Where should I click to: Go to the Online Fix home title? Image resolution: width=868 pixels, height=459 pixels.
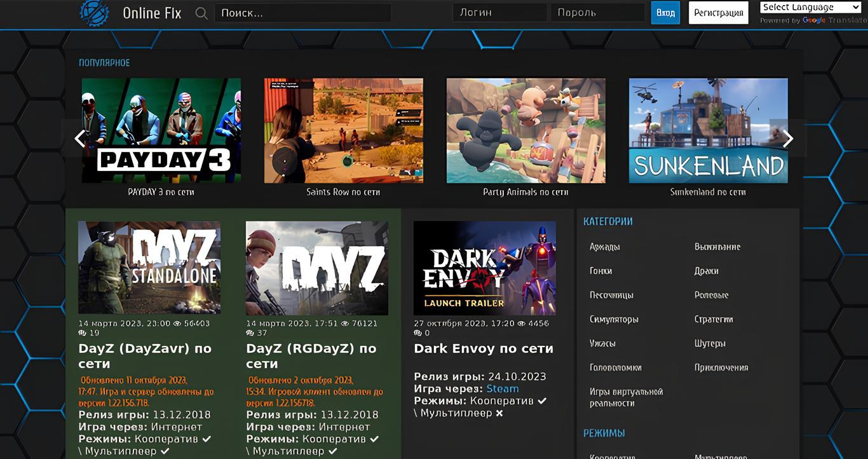click(152, 13)
